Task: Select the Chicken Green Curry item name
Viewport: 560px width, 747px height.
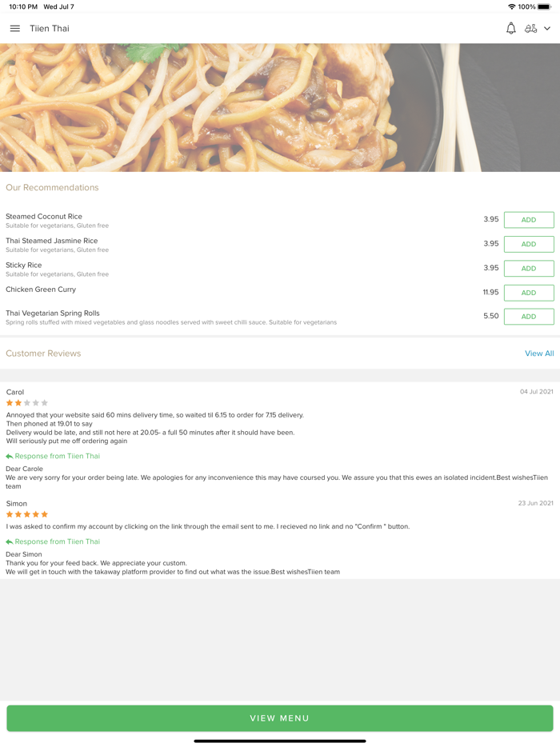Action: pos(41,290)
